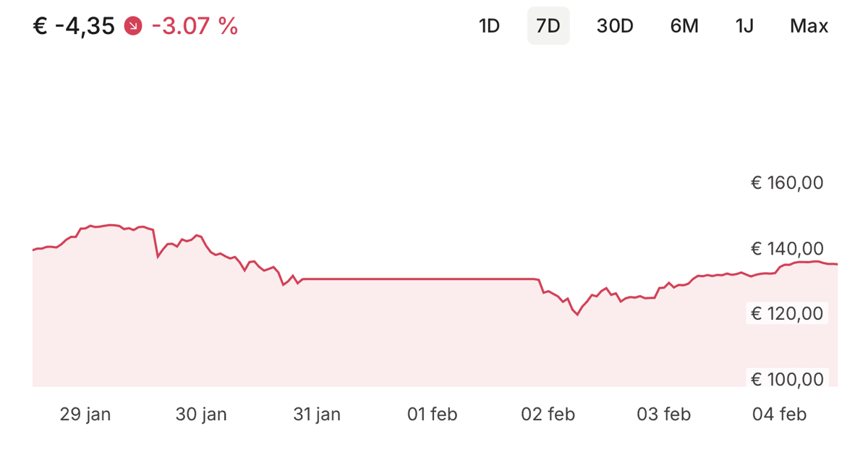Switch chart to 30D range
The width and height of the screenshot is (868, 455).
tap(615, 26)
